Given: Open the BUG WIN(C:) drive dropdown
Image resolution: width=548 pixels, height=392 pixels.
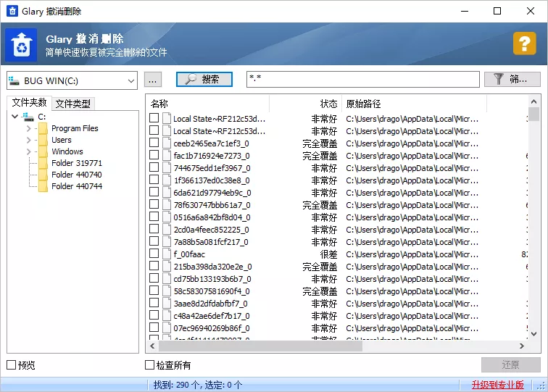Looking at the screenshot, I should point(130,80).
